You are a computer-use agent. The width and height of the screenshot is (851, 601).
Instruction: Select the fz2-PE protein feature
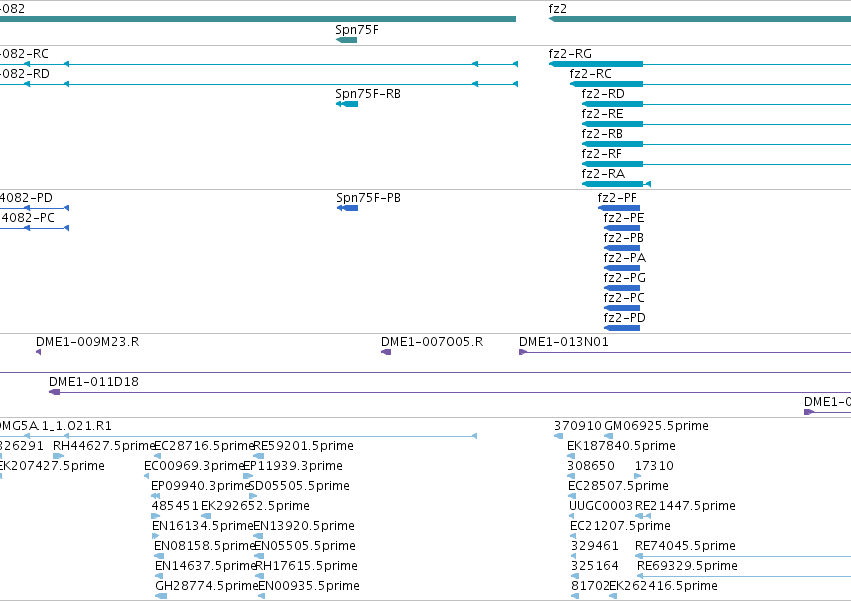(622, 228)
